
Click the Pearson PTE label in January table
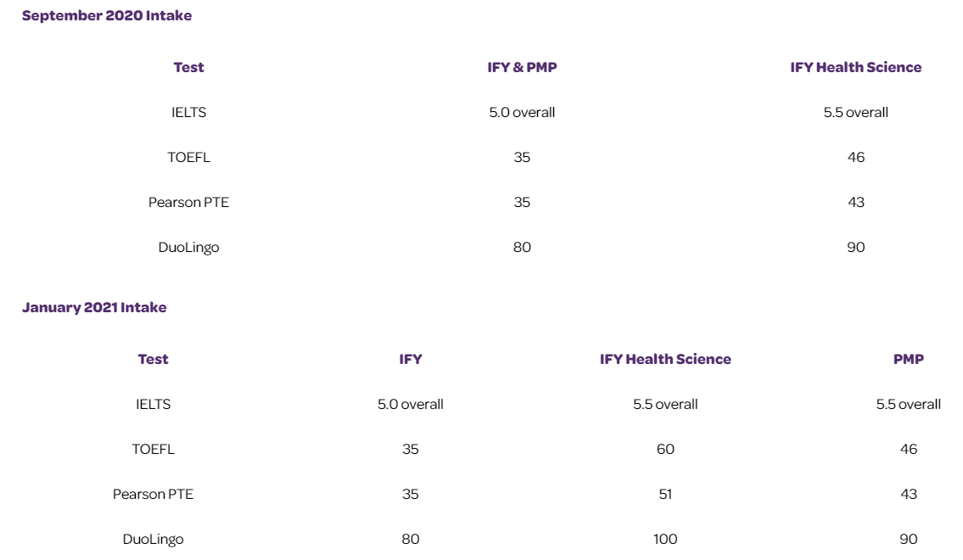153,495
